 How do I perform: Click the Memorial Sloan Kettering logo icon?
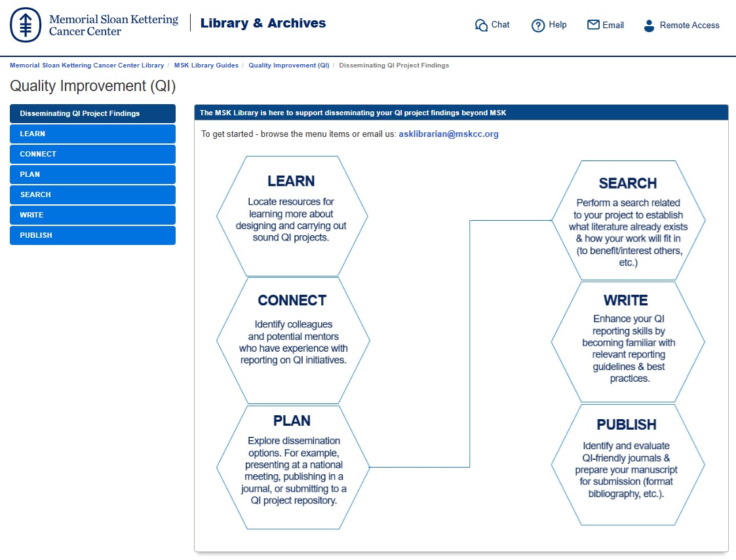click(25, 25)
